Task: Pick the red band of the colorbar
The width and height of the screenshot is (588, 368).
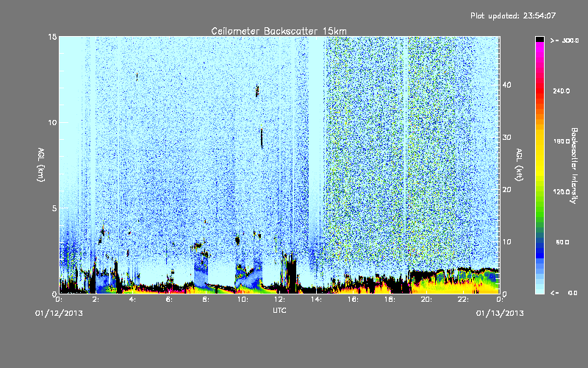Action: click(x=539, y=91)
